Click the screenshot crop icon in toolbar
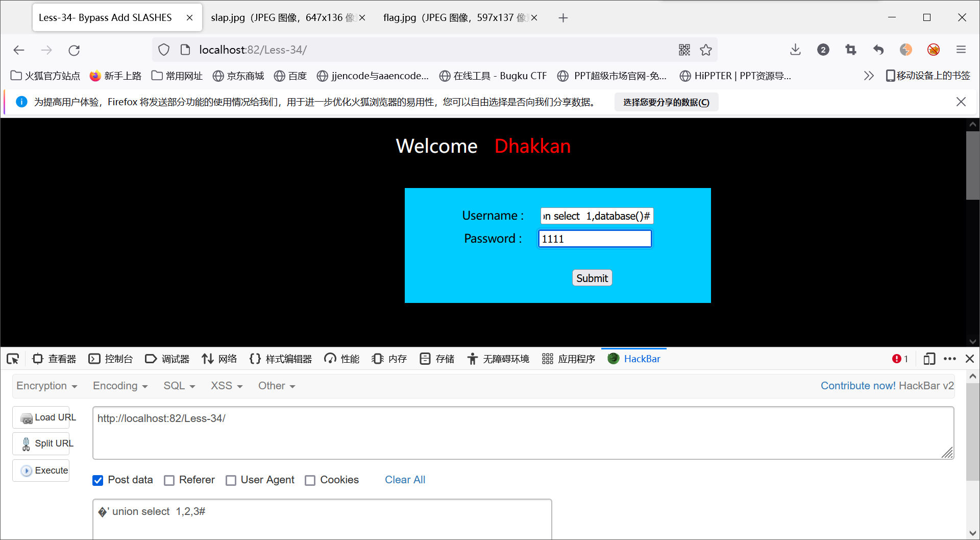This screenshot has width=980, height=540. [850, 50]
